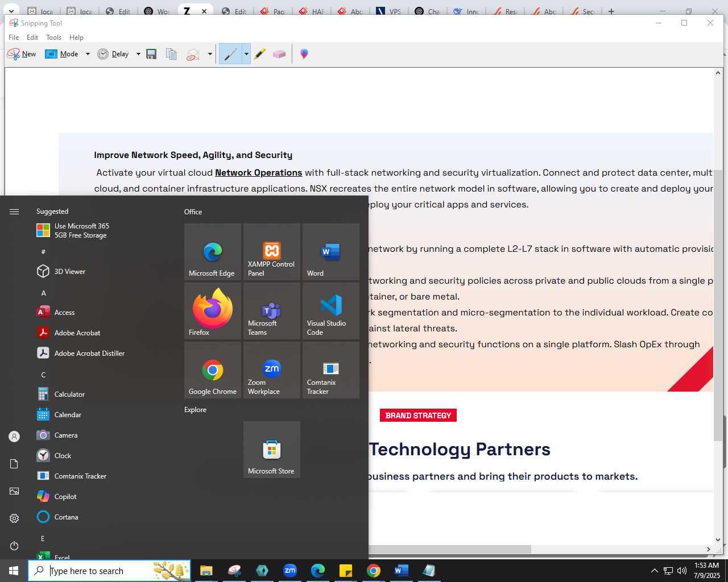Open the File menu in Snipping Tool
The height and width of the screenshot is (582, 728).
point(14,38)
